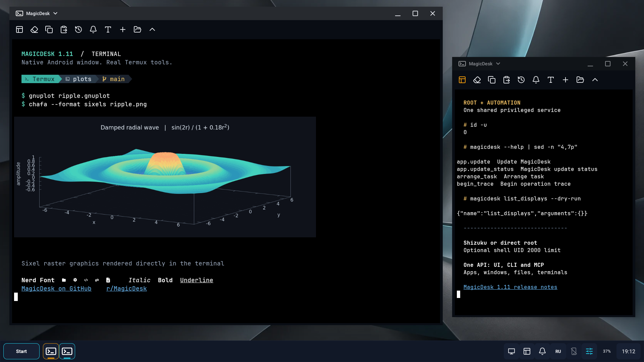Open folder icon in large terminal toolbar
The width and height of the screenshot is (644, 362).
(138, 29)
